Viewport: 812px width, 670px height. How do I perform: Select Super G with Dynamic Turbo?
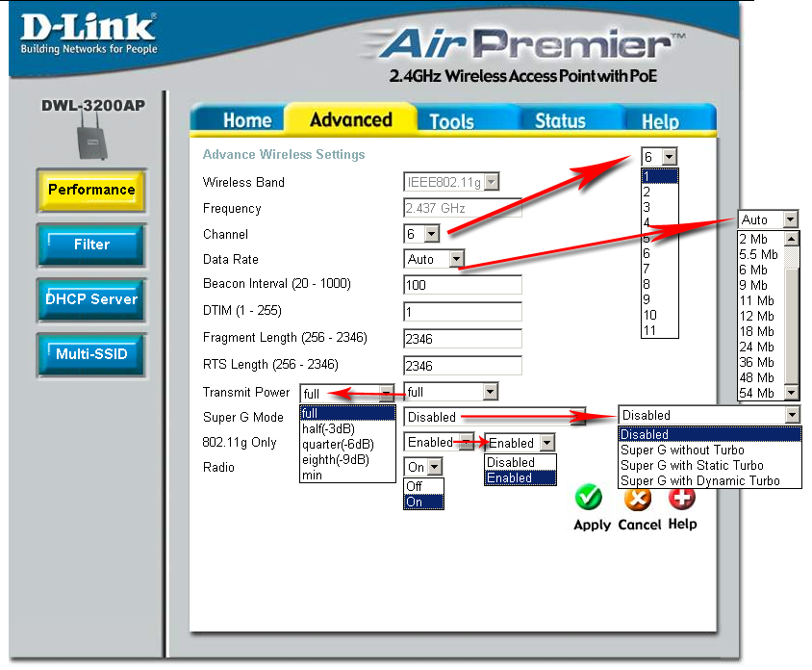tap(709, 480)
